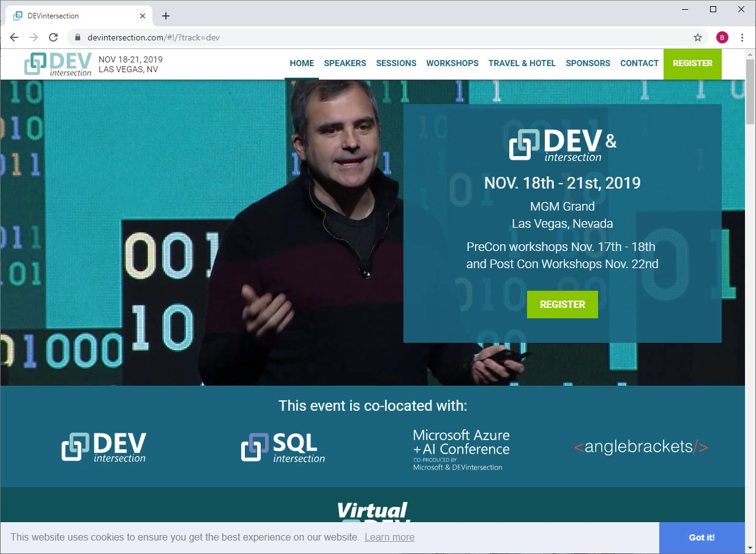The width and height of the screenshot is (756, 554).
Task: Go back with the browser back arrow
Action: pos(14,37)
